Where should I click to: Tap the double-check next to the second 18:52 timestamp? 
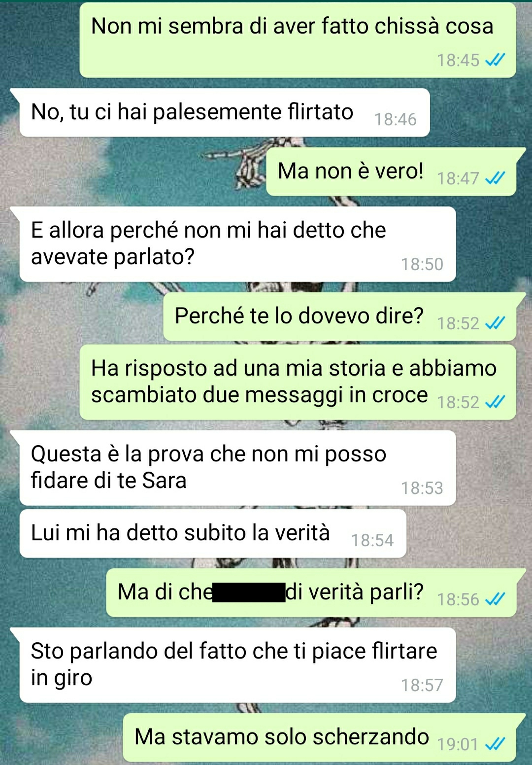pos(495,402)
